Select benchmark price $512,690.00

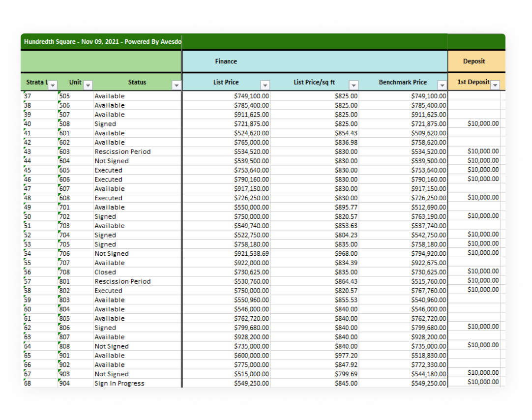(x=403, y=207)
